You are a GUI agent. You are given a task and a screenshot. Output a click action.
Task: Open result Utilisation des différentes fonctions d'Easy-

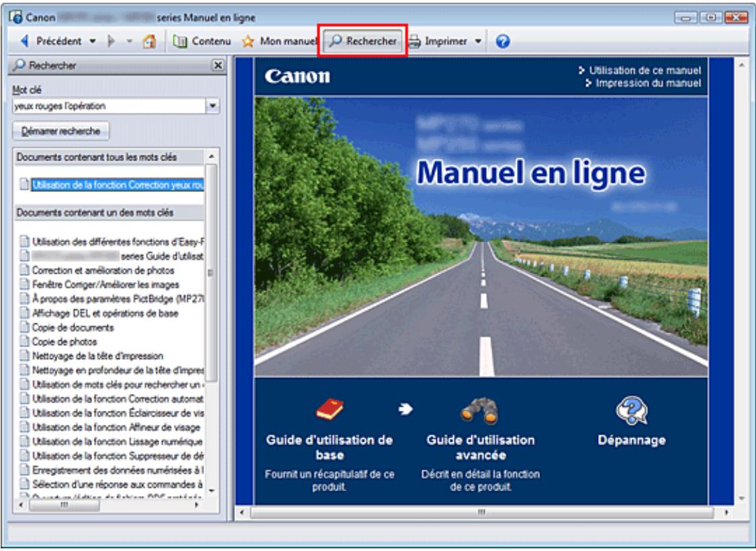pyautogui.click(x=118, y=242)
